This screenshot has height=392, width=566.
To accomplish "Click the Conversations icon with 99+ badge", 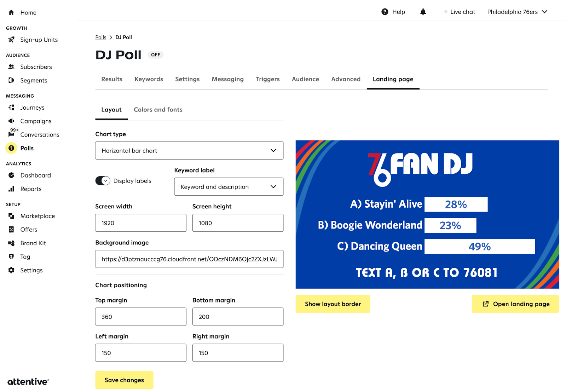I will pos(11,134).
